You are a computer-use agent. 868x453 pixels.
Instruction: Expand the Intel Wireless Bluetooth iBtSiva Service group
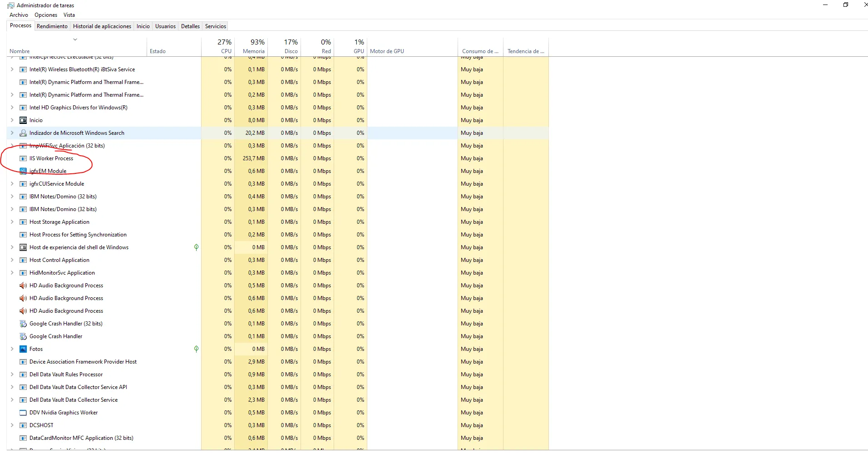[x=12, y=69]
